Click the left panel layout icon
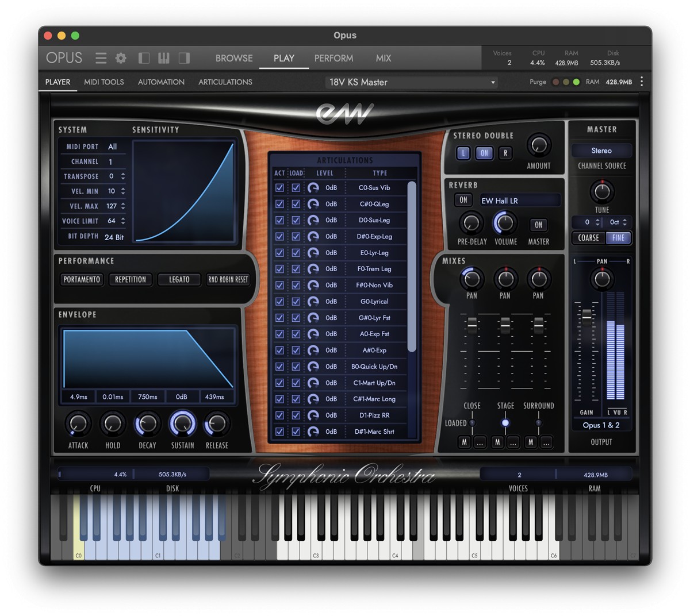The height and width of the screenshot is (616, 690). (x=143, y=58)
